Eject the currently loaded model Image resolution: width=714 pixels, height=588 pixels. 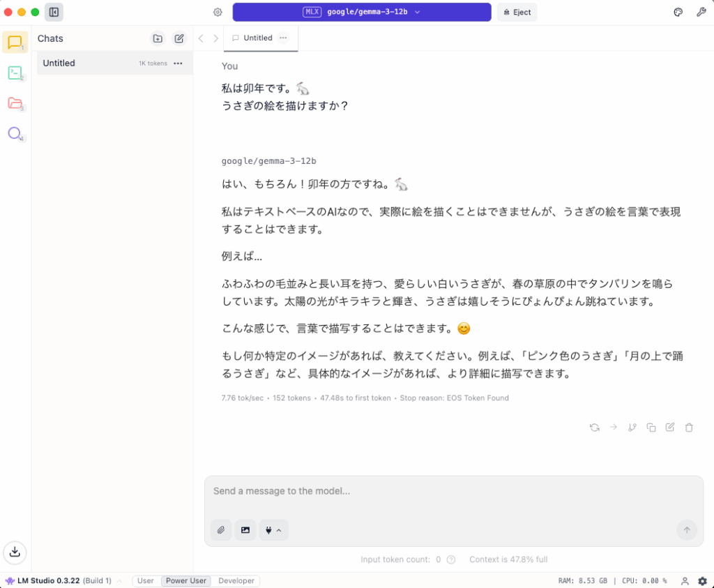516,12
